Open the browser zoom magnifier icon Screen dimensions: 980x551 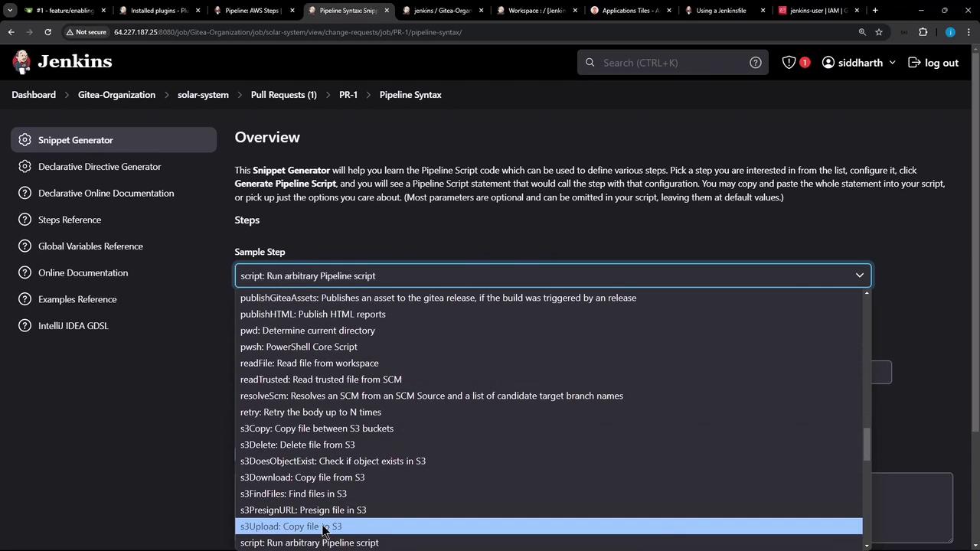coord(862,32)
